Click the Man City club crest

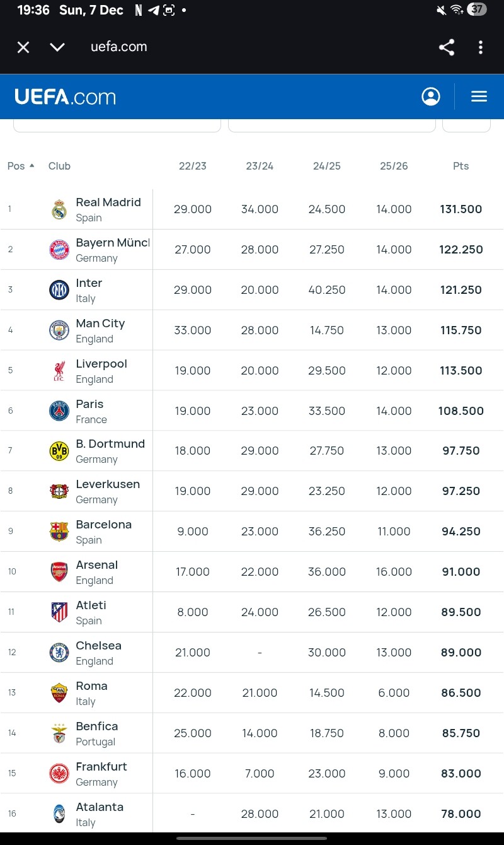(x=59, y=330)
